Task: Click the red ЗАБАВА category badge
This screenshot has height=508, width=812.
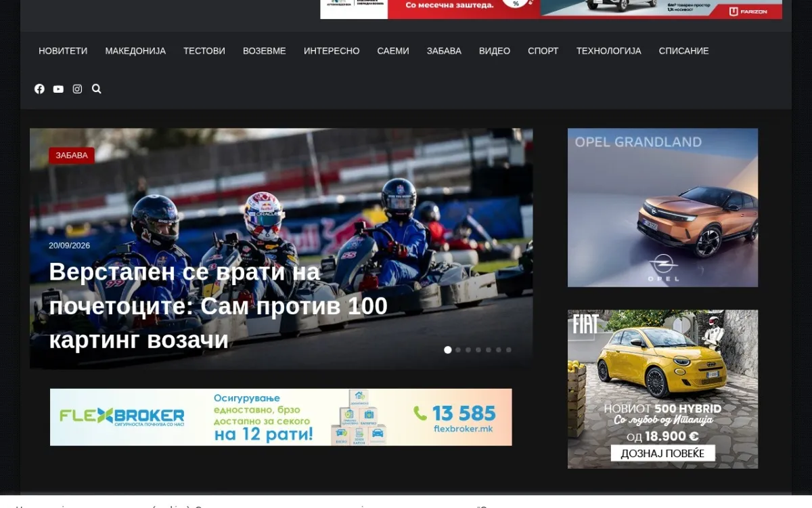Action: coord(72,156)
